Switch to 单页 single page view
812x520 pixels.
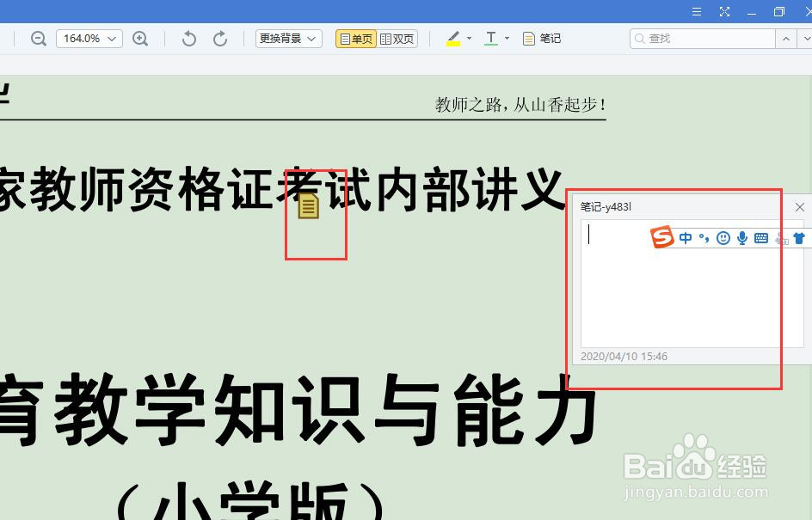coord(356,39)
